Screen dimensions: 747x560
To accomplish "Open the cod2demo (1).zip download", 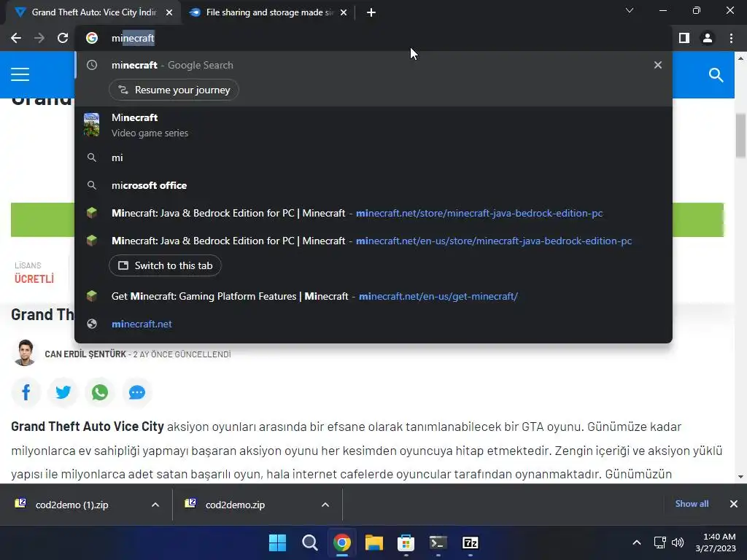I will click(71, 505).
